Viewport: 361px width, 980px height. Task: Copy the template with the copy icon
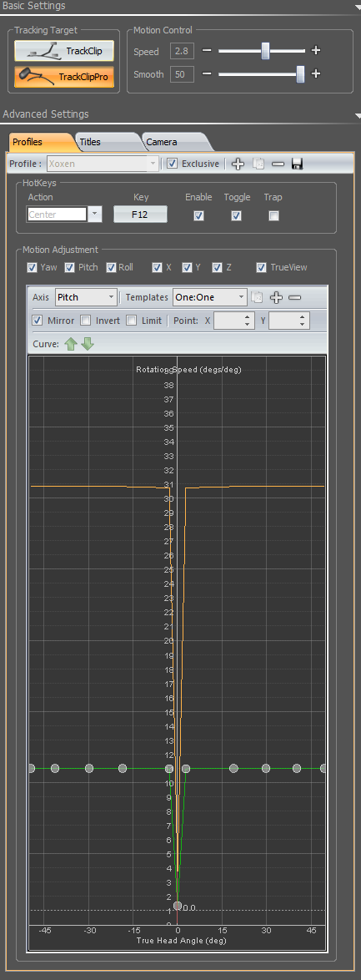click(x=258, y=297)
